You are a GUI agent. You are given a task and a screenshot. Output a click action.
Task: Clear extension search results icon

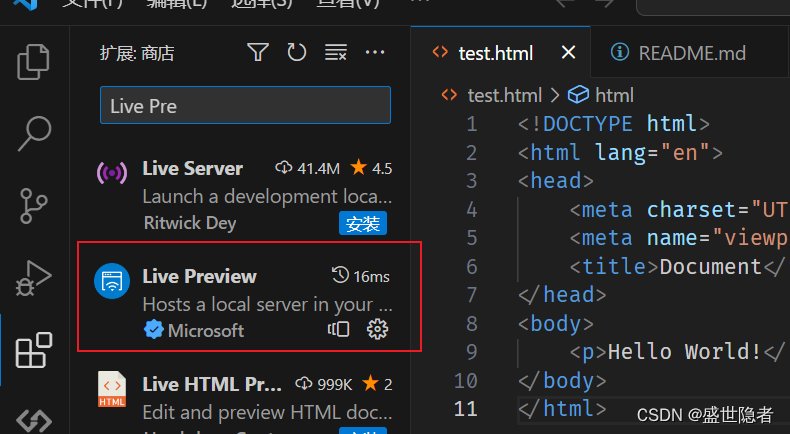[336, 52]
